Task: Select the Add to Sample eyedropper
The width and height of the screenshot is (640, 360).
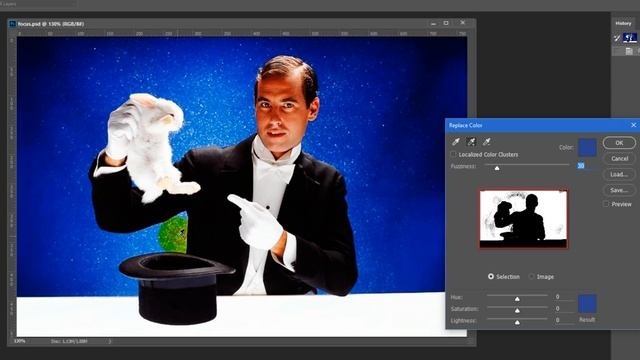Action: [x=471, y=142]
